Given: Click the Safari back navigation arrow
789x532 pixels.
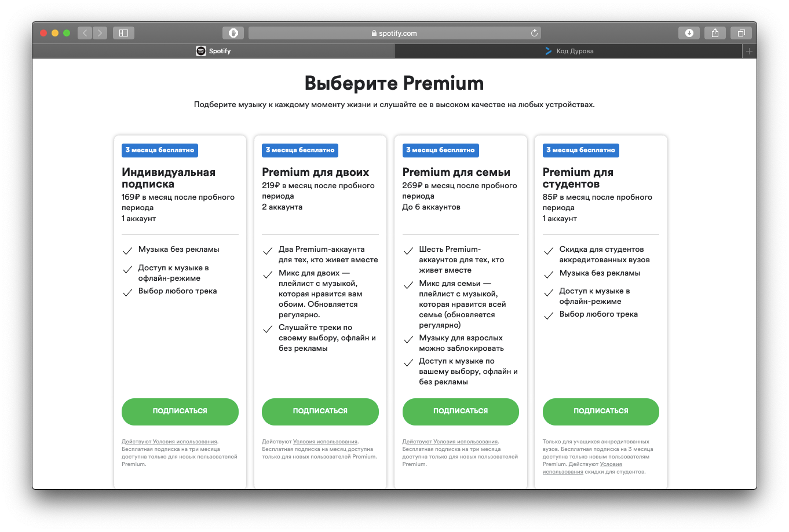Looking at the screenshot, I should (x=85, y=33).
